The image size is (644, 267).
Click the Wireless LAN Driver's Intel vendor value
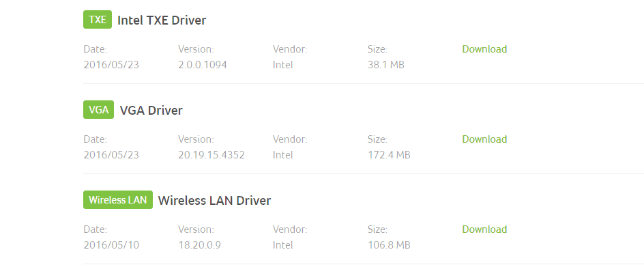(x=283, y=244)
